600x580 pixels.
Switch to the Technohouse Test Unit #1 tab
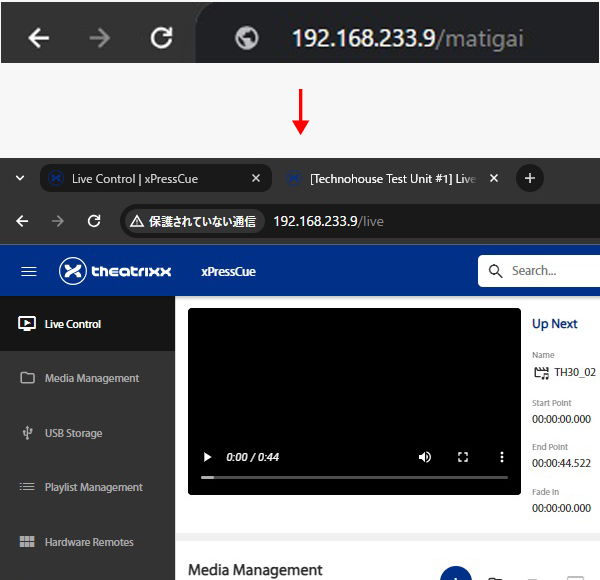[392, 179]
